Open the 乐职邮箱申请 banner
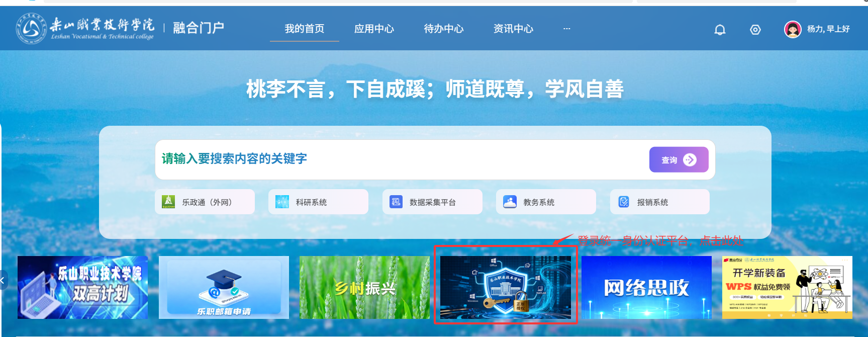 [x=224, y=287]
